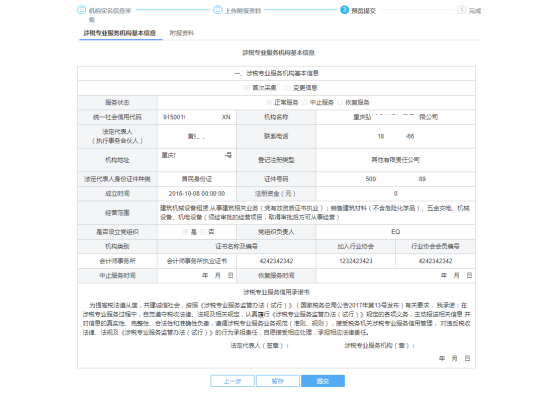554x397 pixels.
Task: Click the 涉税专业服务信用承诺书 heading
Action: coord(276,292)
